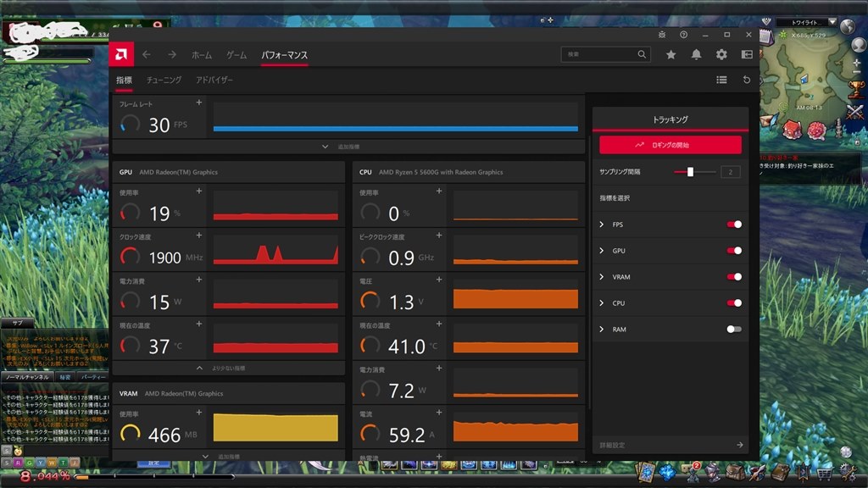Adjust the サンプリング間隔 slider
Screen dimensions: 868x488
[x=690, y=172]
